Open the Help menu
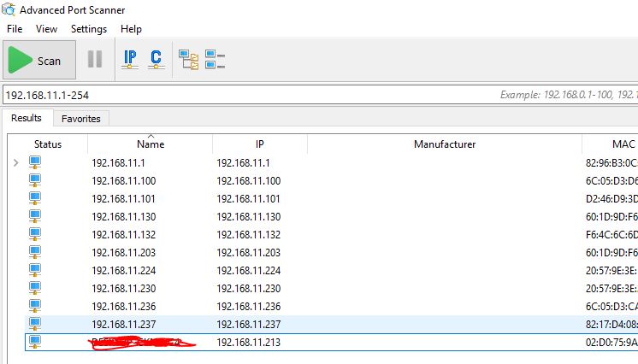This screenshot has height=364, width=638. coord(131,29)
